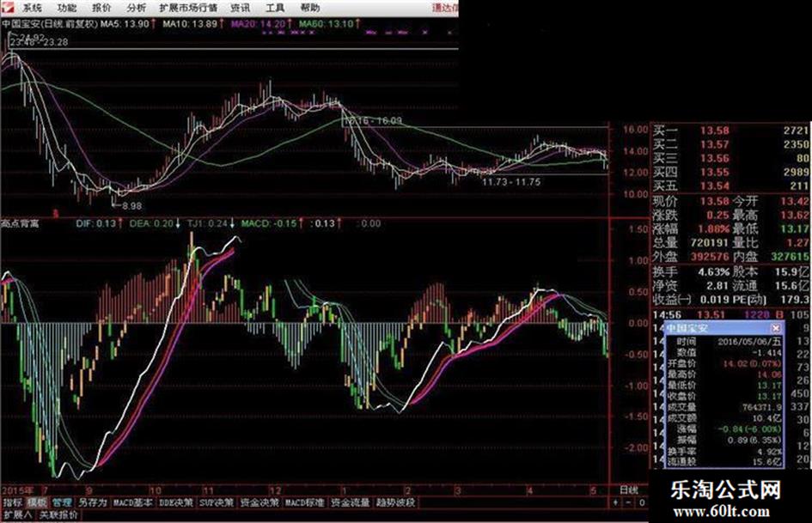Click the minus zoom-out button
Viewport: 812px width, 523px height.
tap(628, 502)
